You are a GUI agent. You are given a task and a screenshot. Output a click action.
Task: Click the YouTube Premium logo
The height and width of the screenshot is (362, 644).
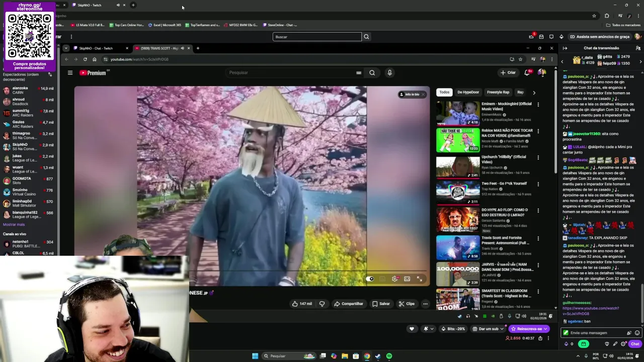(93, 73)
